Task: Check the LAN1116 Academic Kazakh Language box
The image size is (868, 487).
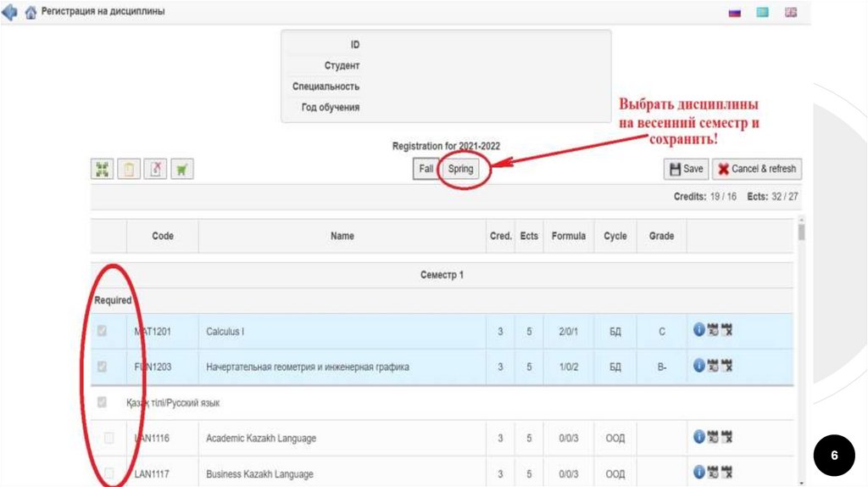Action: pyautogui.click(x=108, y=438)
